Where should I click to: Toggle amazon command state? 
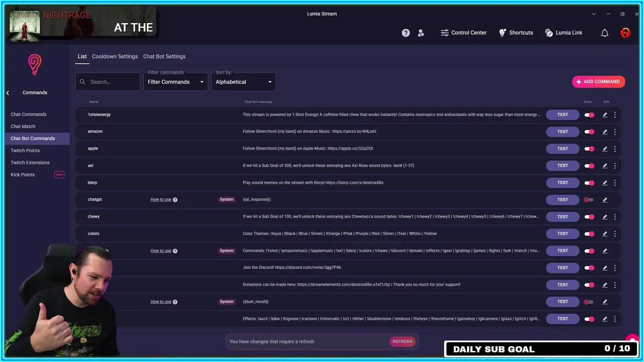(x=589, y=132)
